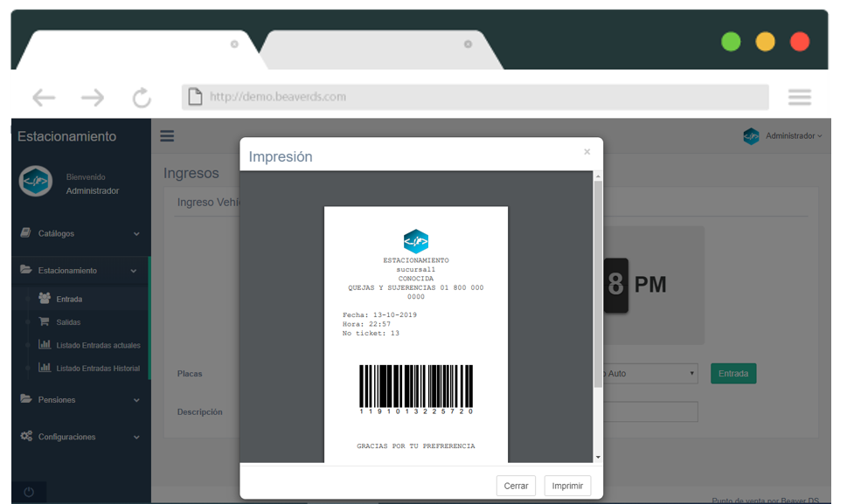Reload the page with refresh icon
847x504 pixels.
(142, 98)
